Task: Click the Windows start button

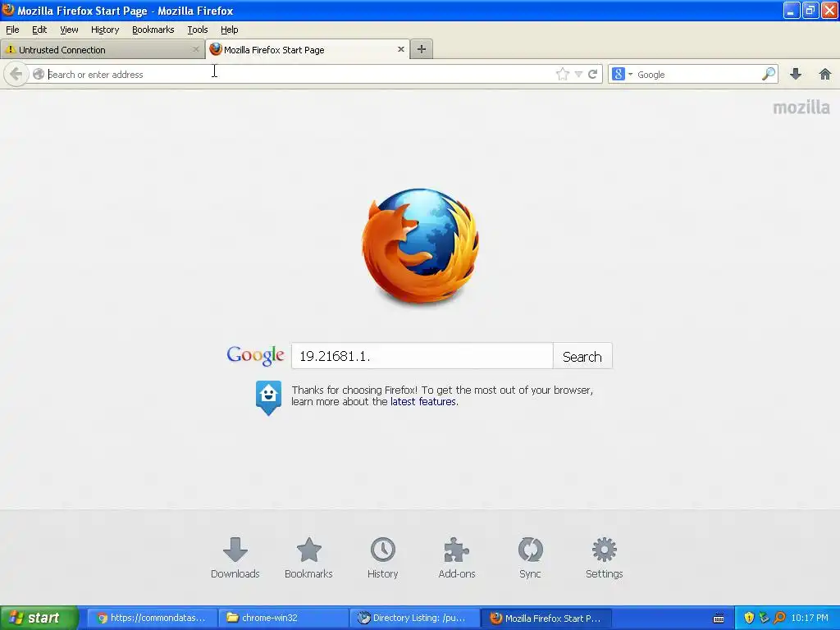Action: point(39,618)
